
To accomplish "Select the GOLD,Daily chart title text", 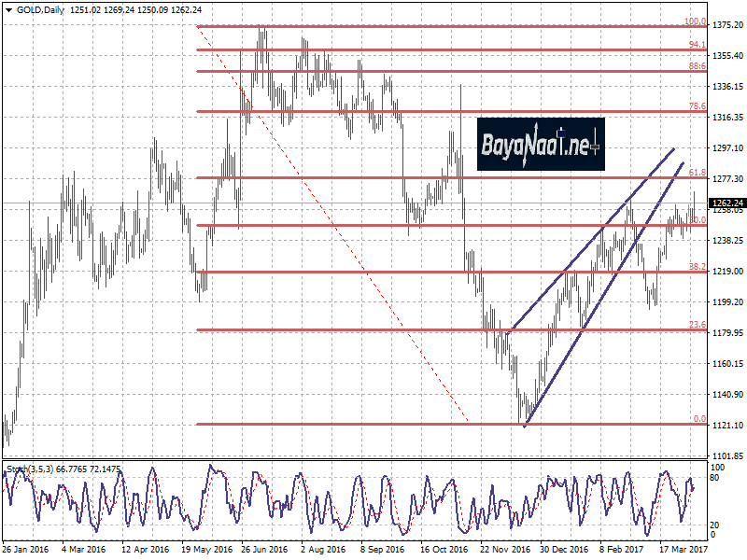I will (37, 8).
